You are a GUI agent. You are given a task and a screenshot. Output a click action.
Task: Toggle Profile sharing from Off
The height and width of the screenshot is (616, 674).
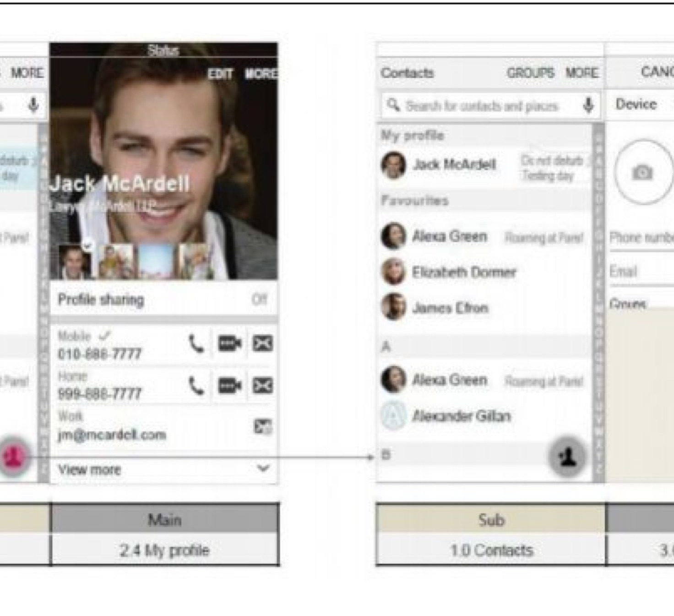tap(259, 300)
